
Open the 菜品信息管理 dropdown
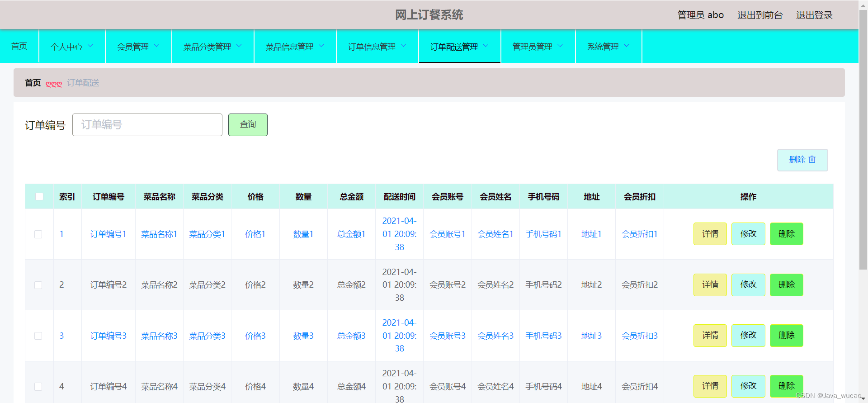click(x=295, y=46)
